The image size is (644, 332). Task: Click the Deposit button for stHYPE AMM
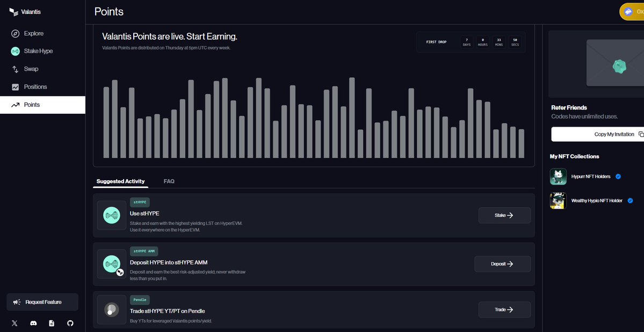coord(502,264)
